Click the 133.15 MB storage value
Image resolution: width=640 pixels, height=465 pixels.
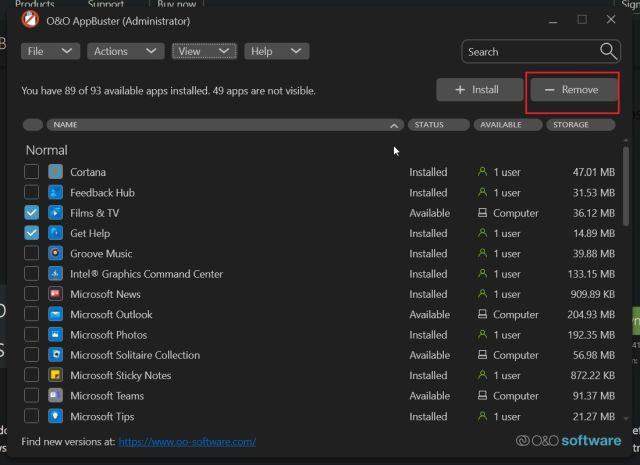(591, 274)
